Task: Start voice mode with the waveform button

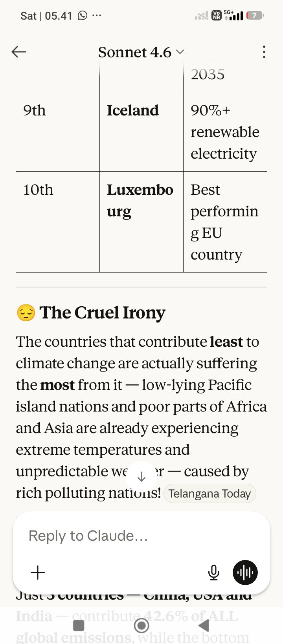Action: [x=245, y=572]
